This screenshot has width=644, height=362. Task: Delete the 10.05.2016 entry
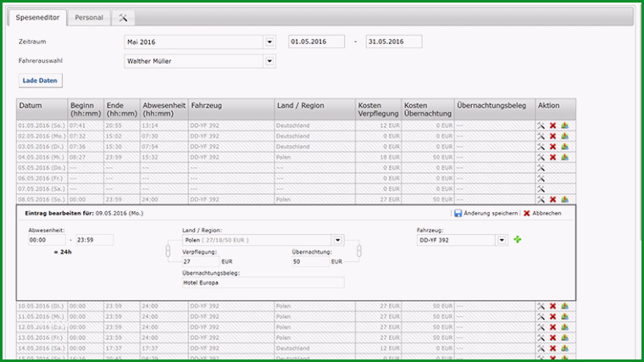coord(552,306)
